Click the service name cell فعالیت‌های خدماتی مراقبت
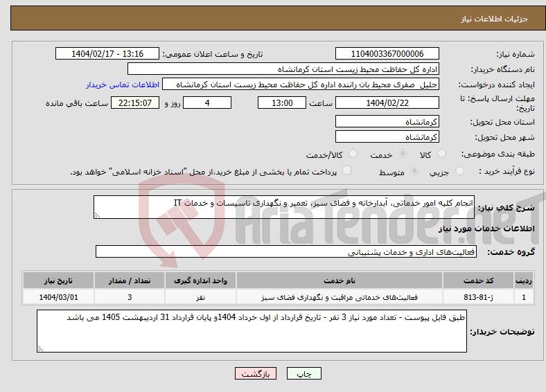 coord(339,297)
